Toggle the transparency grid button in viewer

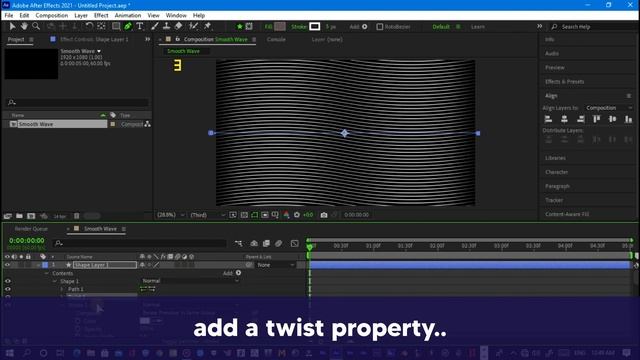click(244, 215)
